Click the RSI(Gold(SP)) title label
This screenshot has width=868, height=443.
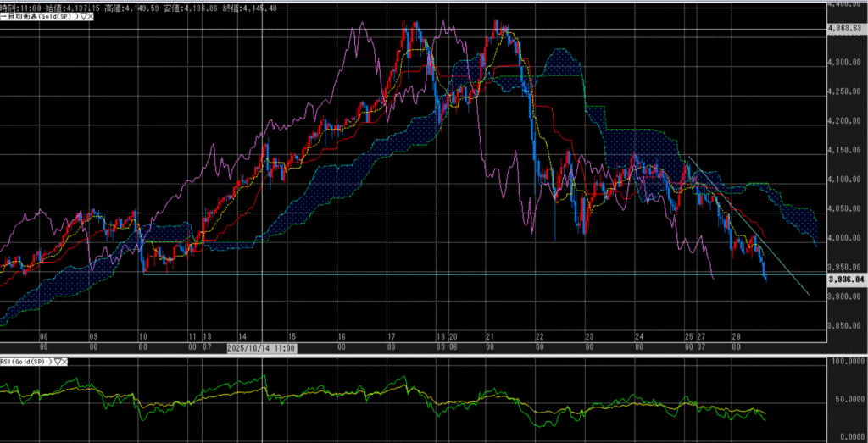pos(25,361)
